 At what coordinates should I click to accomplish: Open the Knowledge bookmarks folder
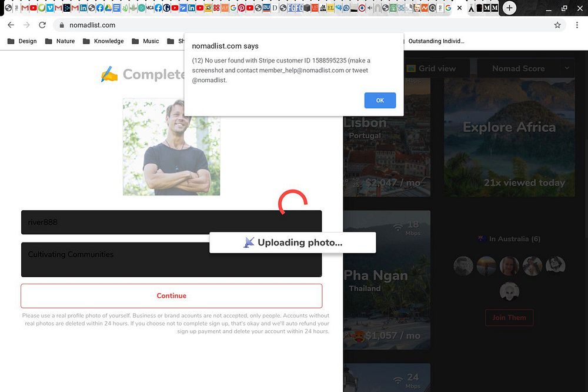[x=103, y=41]
